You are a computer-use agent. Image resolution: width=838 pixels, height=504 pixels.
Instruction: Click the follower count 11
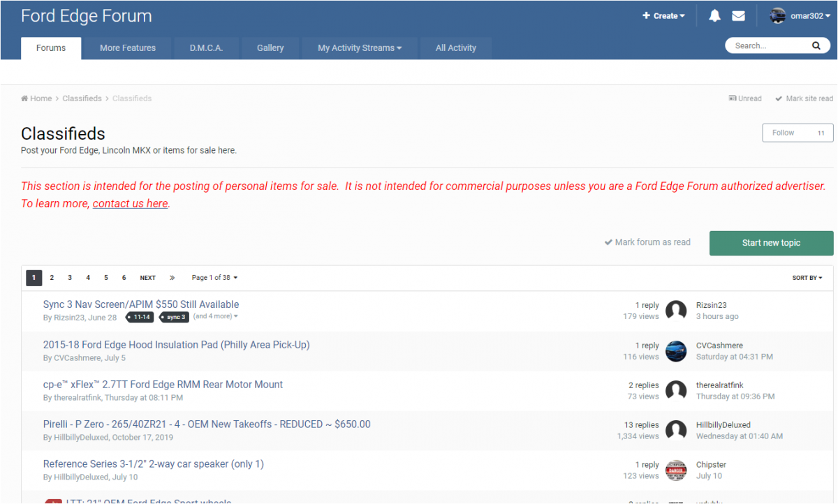[x=821, y=133]
